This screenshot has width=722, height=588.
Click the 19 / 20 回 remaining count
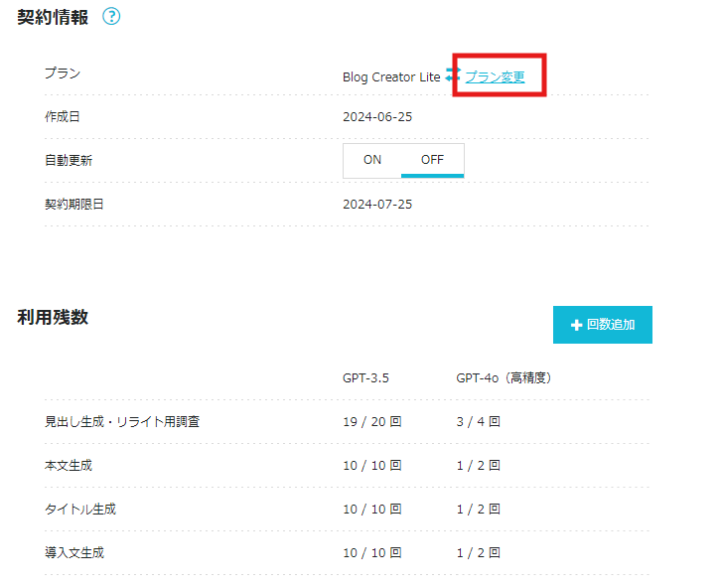click(x=372, y=422)
